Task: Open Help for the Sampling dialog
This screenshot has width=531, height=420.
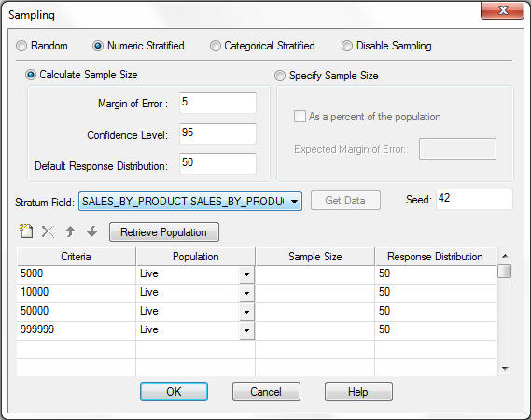Action: (x=358, y=392)
